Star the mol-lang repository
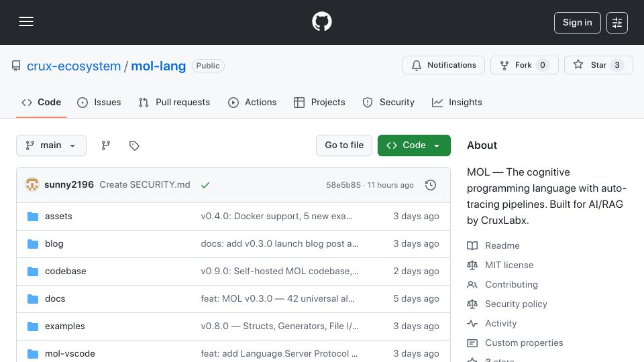This screenshot has height=362, width=644. [x=598, y=65]
